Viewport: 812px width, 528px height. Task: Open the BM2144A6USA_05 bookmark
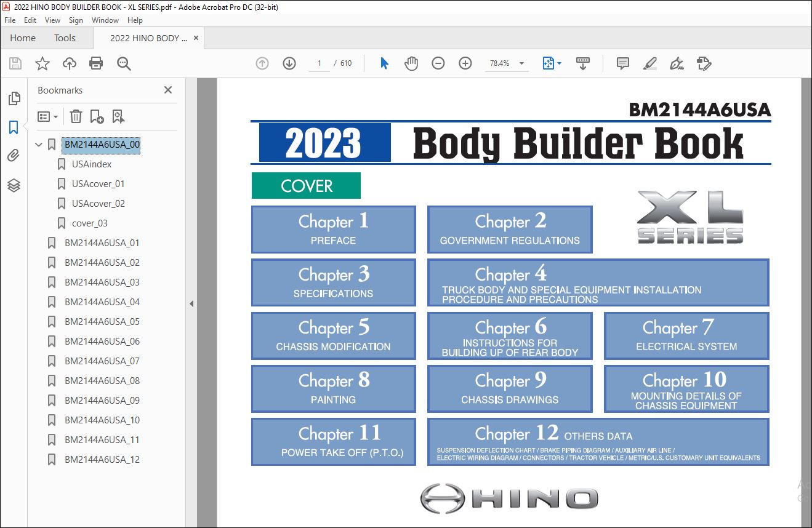click(x=102, y=322)
